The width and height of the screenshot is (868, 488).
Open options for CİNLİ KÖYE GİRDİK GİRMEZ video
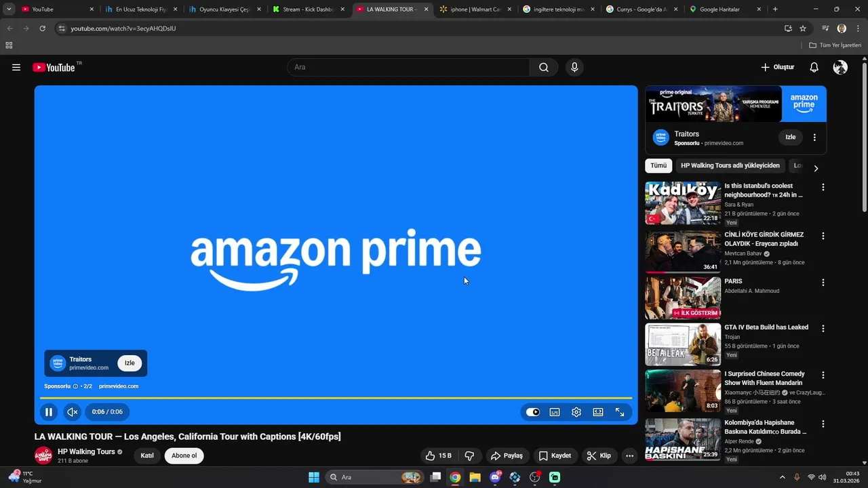point(823,236)
